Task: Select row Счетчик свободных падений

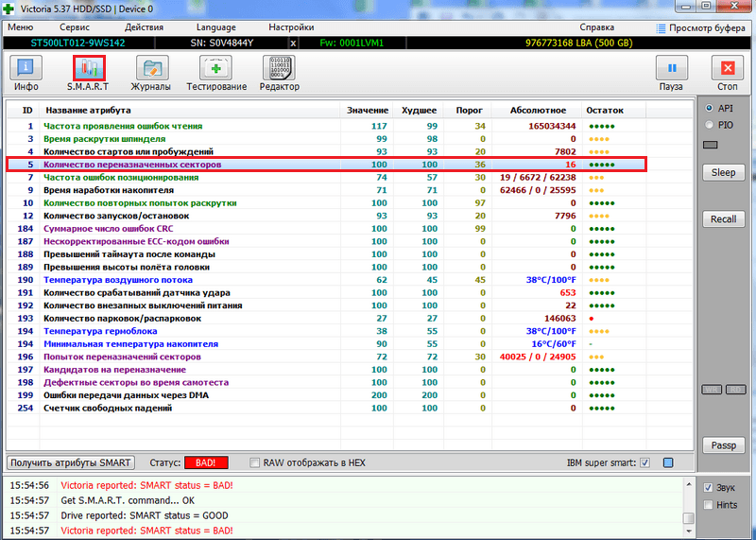Action: pos(326,409)
